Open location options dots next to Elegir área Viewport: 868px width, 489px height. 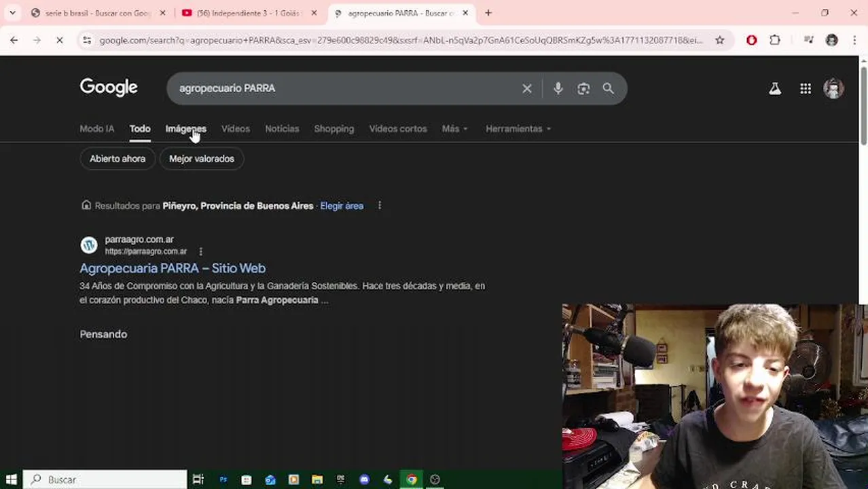click(x=380, y=206)
